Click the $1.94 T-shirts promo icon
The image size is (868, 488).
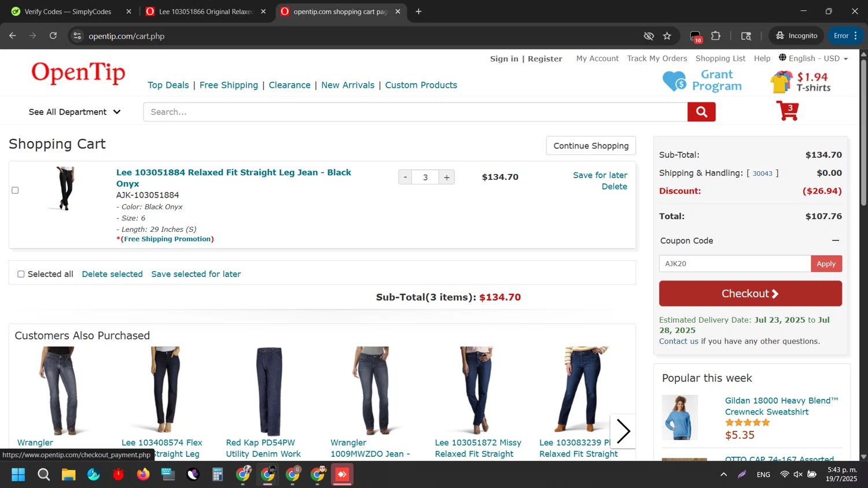click(781, 82)
